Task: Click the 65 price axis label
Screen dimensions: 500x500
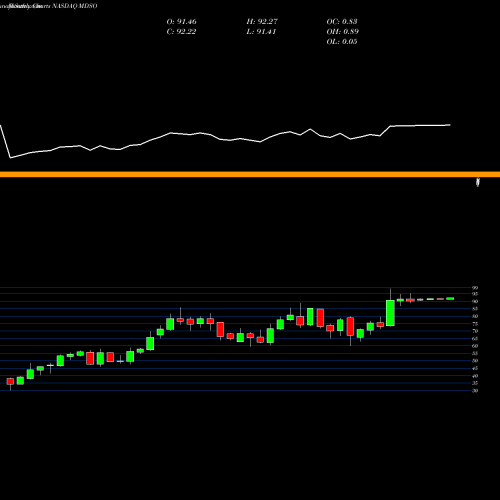Action: (x=475, y=339)
